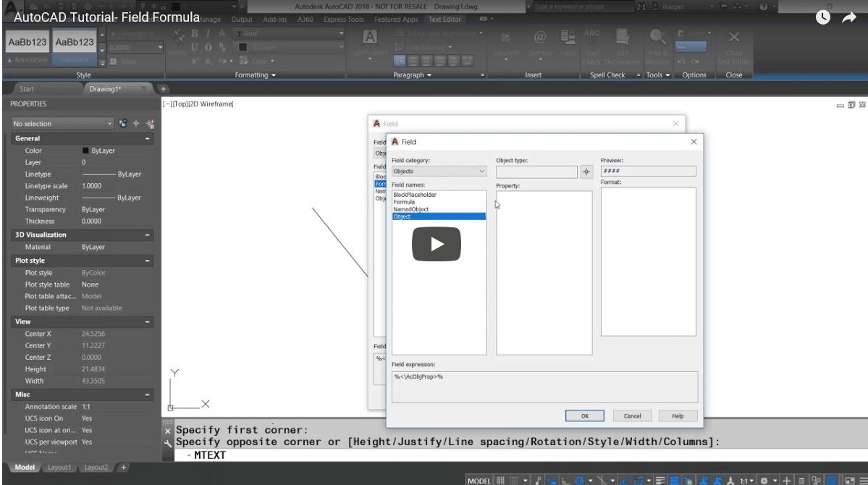Open annotation scale 1:1 dropdown in status bar
868x485 pixels.
(747, 481)
